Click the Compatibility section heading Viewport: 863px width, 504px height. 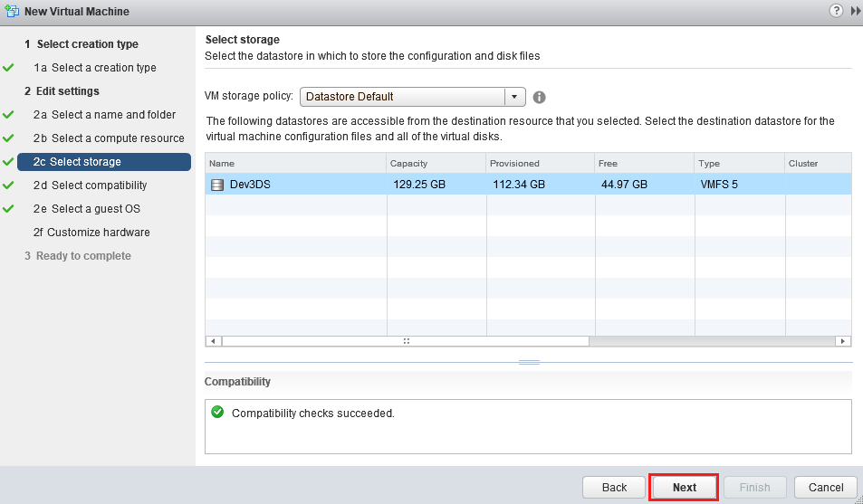[x=237, y=382]
